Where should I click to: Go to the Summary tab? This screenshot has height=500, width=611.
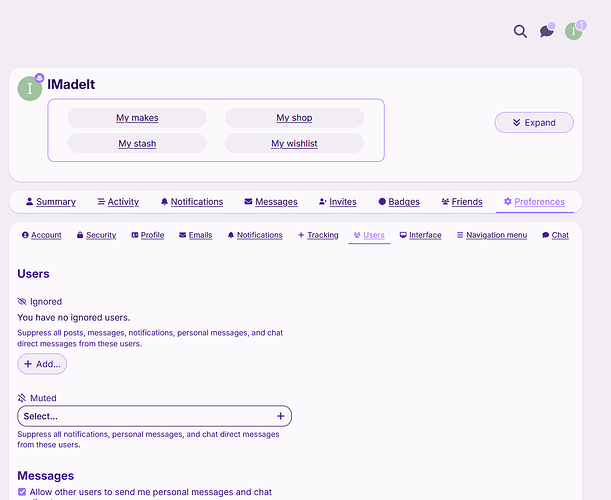[x=51, y=202]
